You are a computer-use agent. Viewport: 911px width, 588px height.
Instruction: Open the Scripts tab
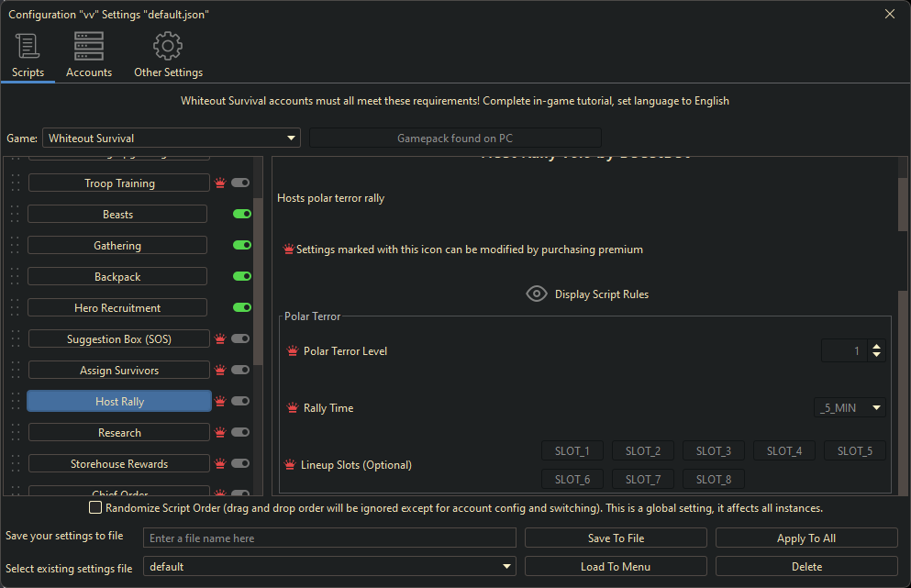coord(28,56)
